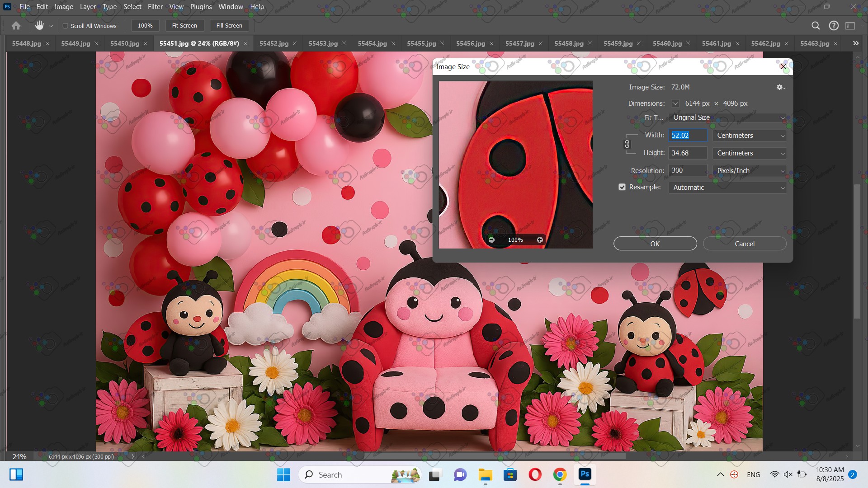Uncheck the Resample checkbox
The height and width of the screenshot is (488, 868).
point(622,187)
